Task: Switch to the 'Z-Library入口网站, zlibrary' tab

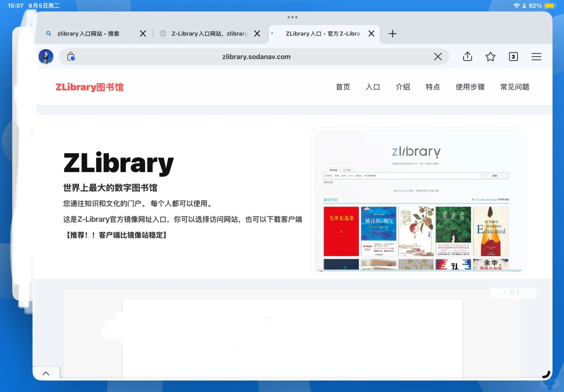Action: [x=209, y=34]
